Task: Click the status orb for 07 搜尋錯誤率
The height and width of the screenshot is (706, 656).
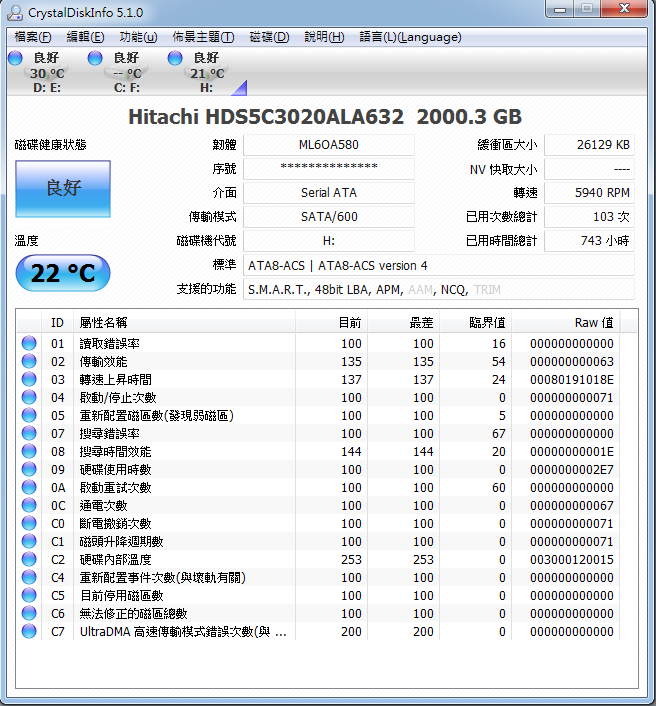Action: (29, 433)
